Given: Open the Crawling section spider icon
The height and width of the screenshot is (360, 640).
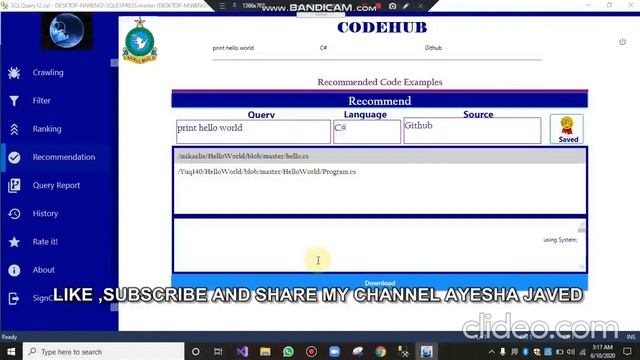Looking at the screenshot, I should coord(14,73).
